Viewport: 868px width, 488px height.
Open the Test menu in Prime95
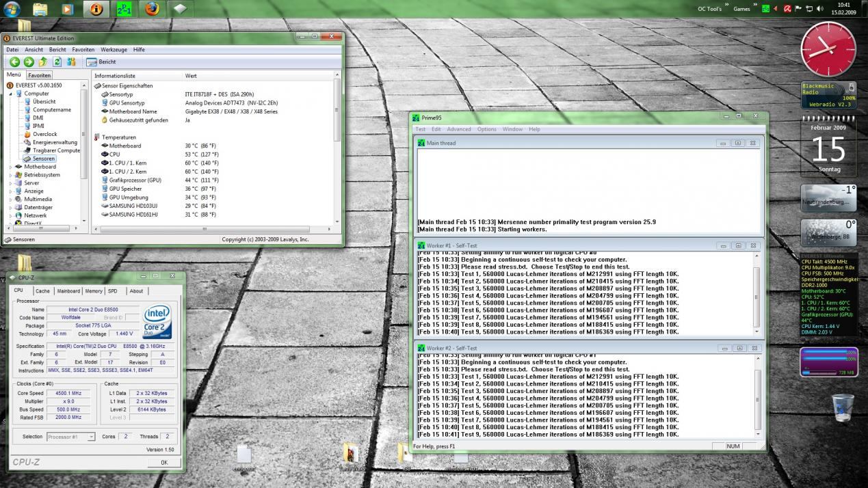[420, 129]
